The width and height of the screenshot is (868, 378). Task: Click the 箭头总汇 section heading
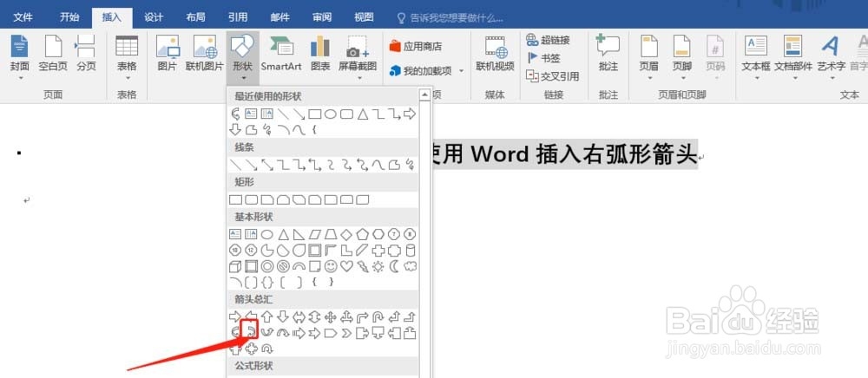(253, 299)
